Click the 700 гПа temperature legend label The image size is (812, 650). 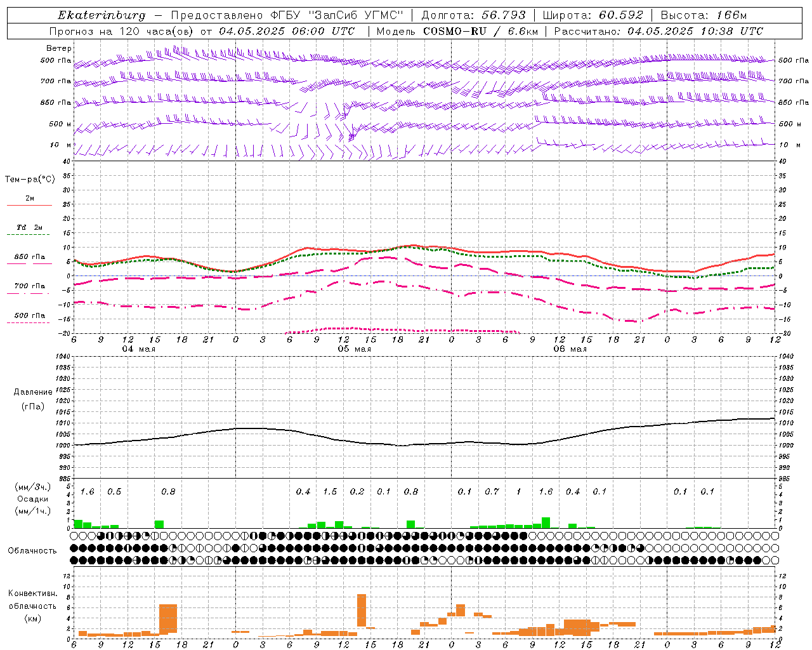[x=30, y=286]
